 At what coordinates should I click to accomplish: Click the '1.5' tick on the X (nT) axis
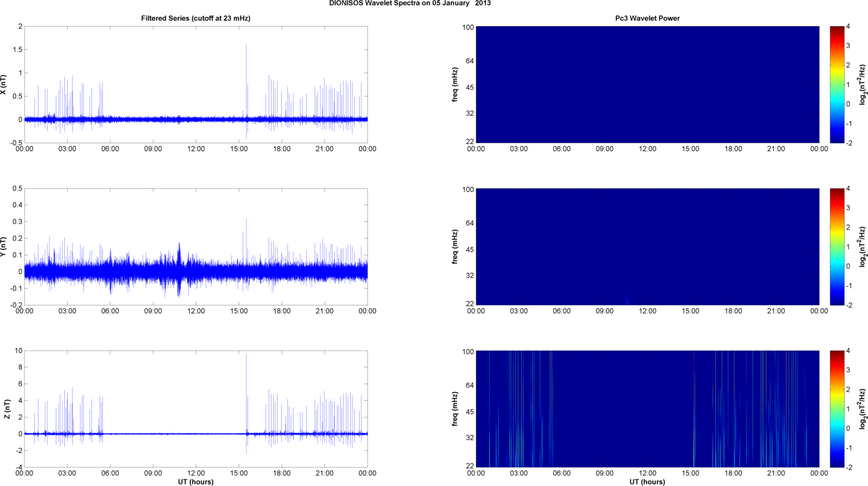pyautogui.click(x=18, y=50)
